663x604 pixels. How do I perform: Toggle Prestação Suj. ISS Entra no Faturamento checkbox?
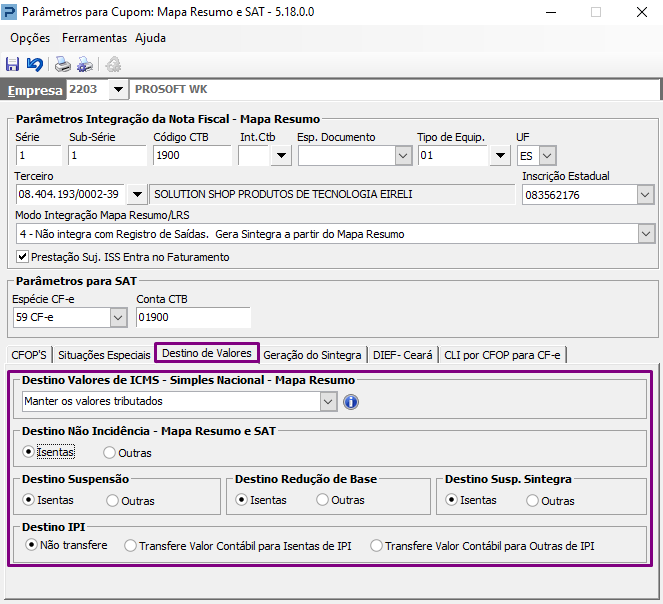click(x=22, y=257)
